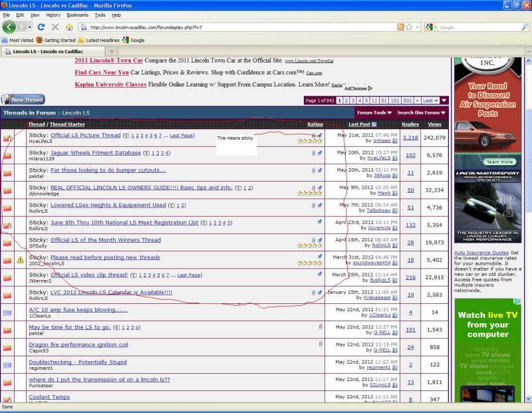The height and width of the screenshot is (413, 532).
Task: Click the AdChoices icon
Action: 370,88
